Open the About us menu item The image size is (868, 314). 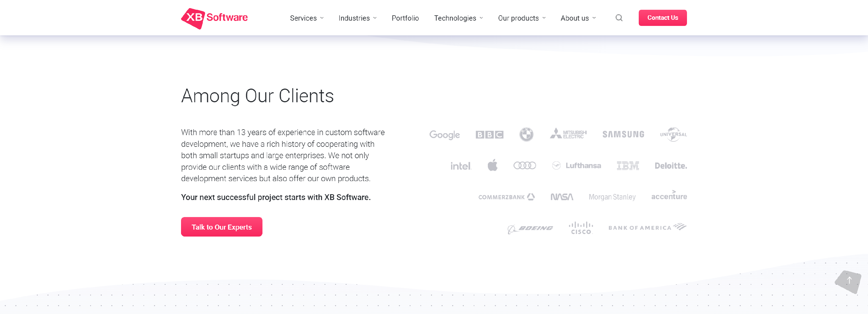tap(575, 18)
